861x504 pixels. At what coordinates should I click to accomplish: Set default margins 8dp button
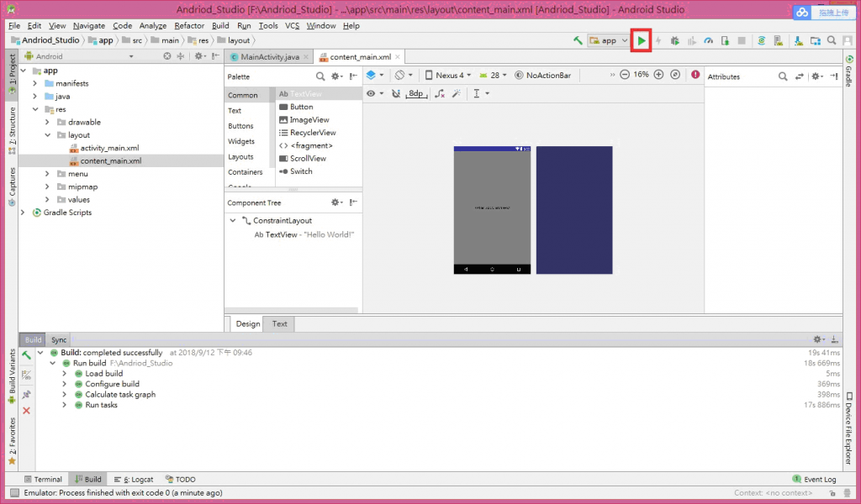(416, 94)
